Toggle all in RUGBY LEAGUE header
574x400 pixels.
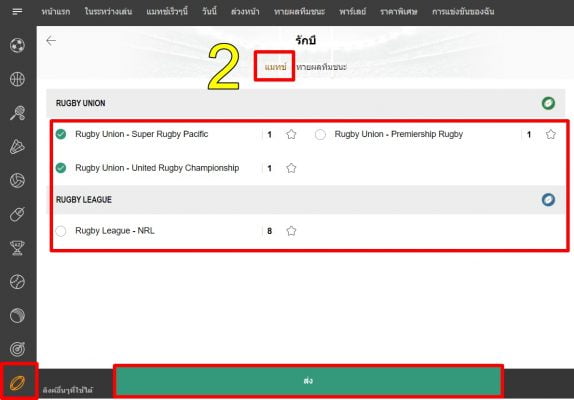pos(548,200)
